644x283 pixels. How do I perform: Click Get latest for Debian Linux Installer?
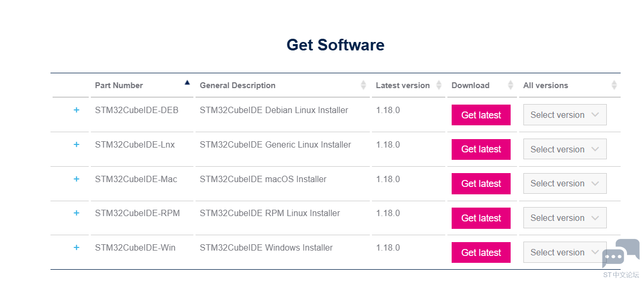(x=481, y=115)
